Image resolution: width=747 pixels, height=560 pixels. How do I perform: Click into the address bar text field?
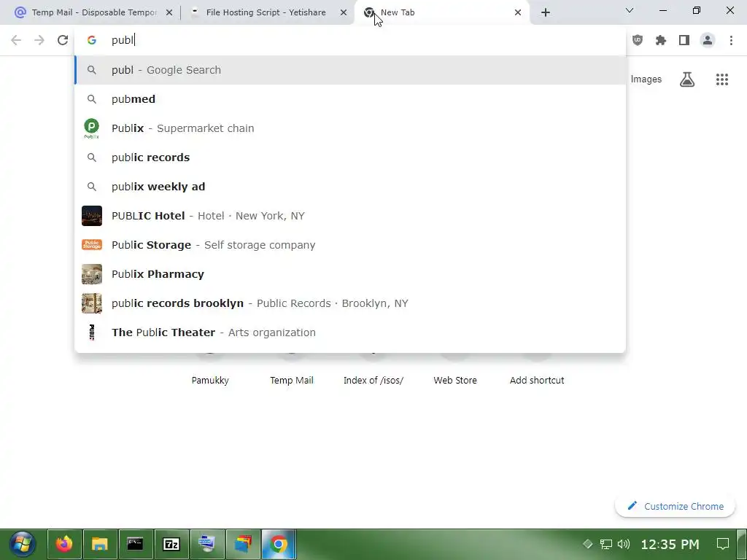[x=350, y=40]
